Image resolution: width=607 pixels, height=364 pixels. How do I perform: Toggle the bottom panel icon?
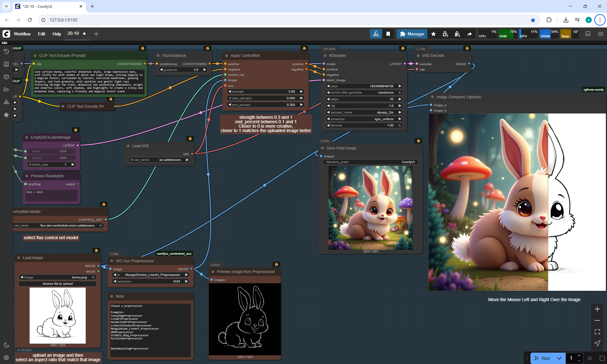tap(588, 34)
